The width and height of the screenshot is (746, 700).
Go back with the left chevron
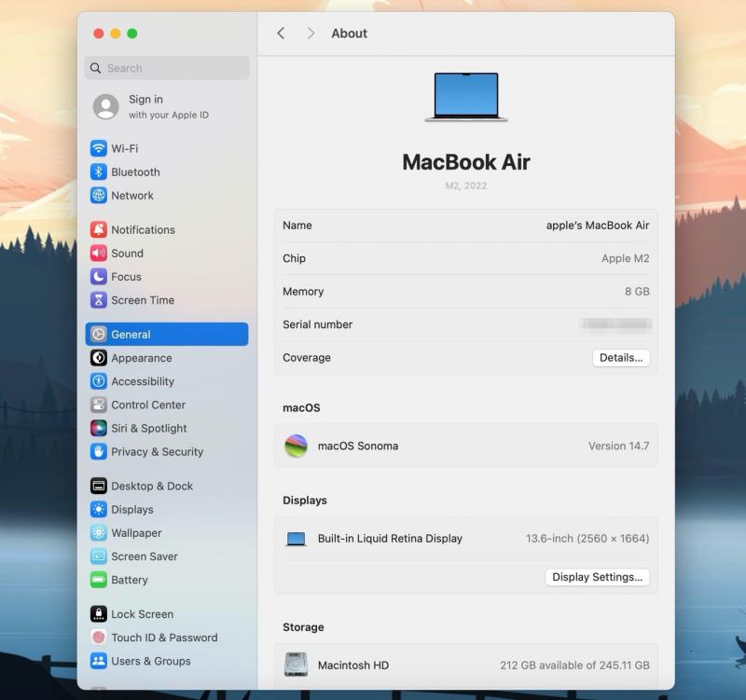coord(282,34)
